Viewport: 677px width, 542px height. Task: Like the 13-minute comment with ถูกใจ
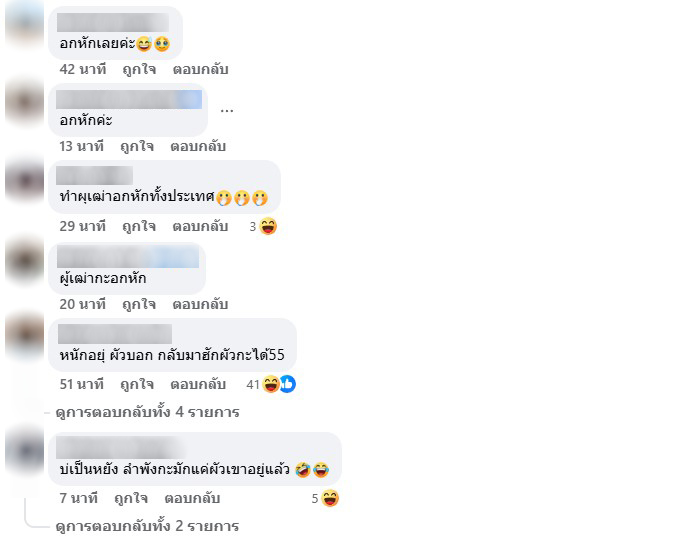click(x=137, y=146)
